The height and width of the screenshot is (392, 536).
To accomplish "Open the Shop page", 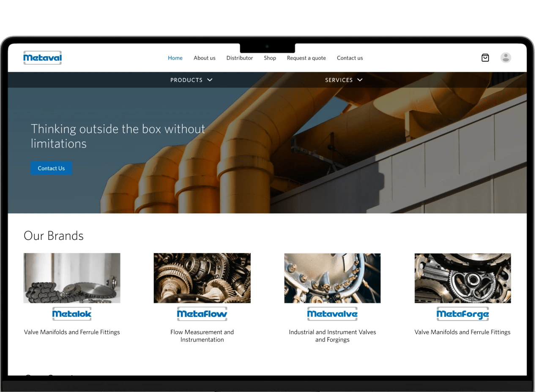I will [270, 58].
